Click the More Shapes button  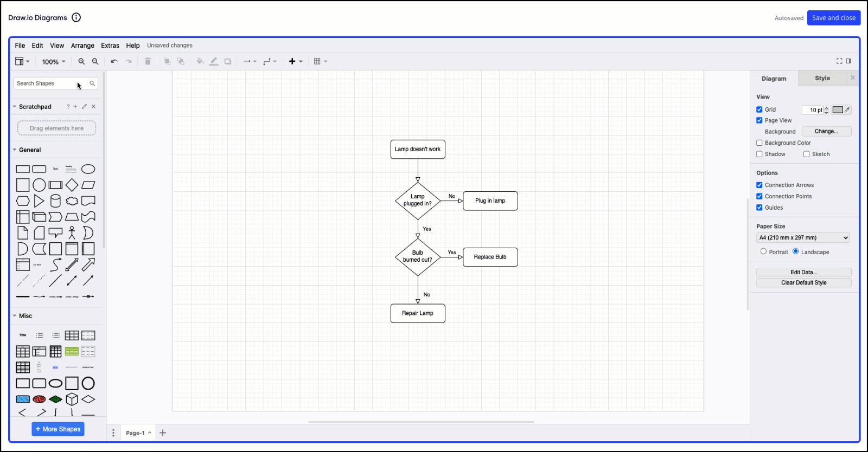58,429
